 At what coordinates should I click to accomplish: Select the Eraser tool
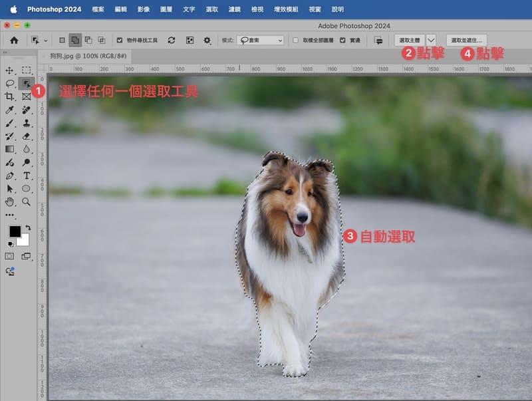click(26, 136)
